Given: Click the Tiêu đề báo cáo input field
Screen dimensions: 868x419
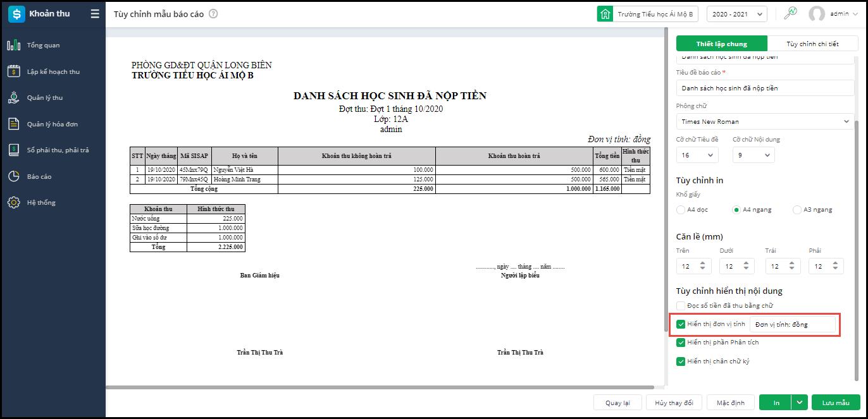Looking at the screenshot, I should pyautogui.click(x=765, y=88).
